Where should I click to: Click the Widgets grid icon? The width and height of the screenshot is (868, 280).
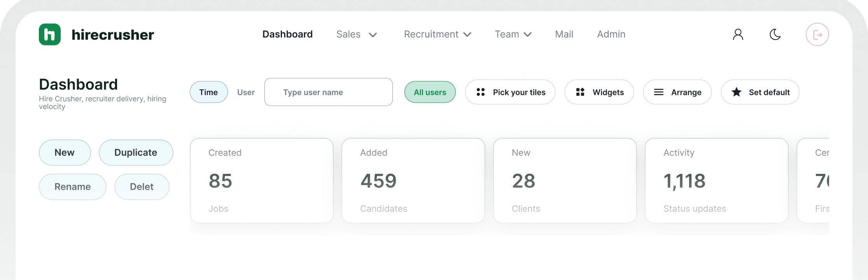click(580, 92)
